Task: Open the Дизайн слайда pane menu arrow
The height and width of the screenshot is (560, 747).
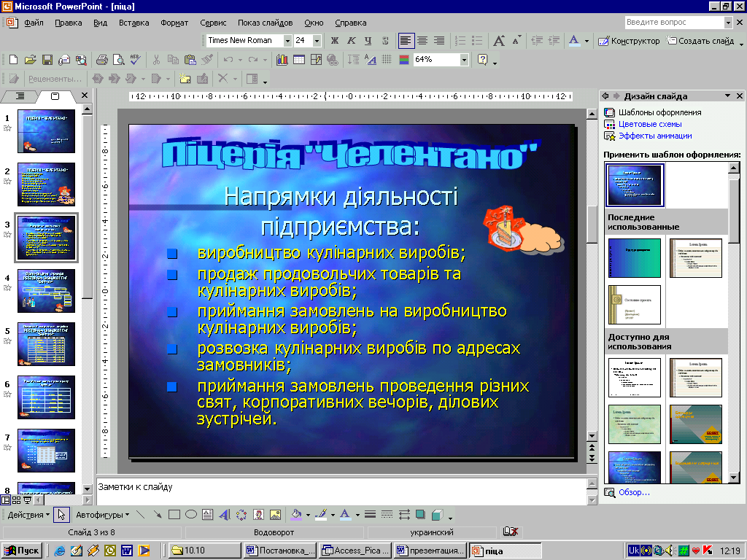Action: click(727, 96)
